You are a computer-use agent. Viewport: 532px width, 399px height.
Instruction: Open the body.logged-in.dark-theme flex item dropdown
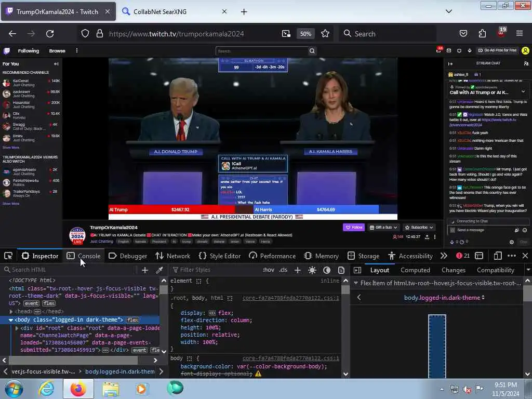(x=444, y=298)
